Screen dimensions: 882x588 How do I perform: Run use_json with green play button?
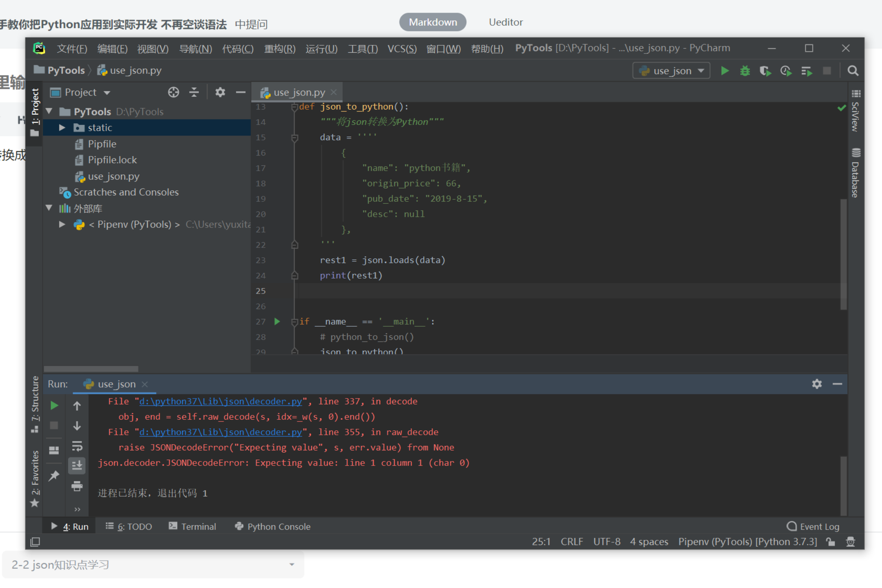pyautogui.click(x=725, y=71)
